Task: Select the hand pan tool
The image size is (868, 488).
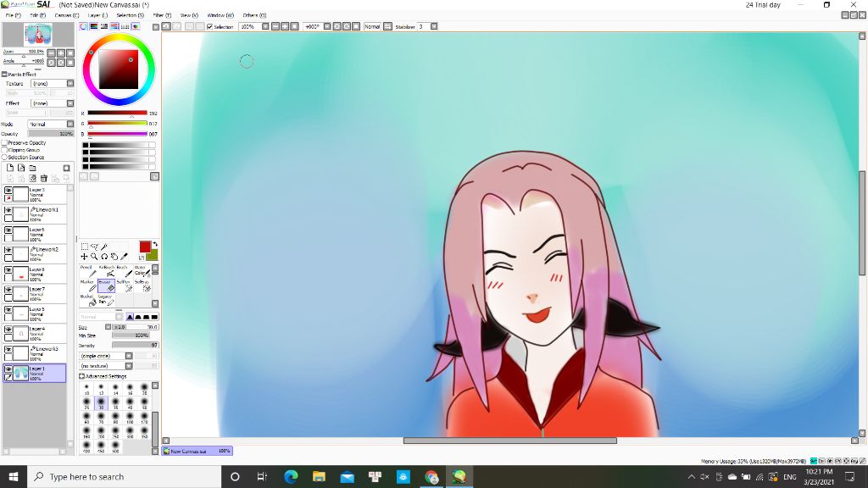Action: coord(114,257)
